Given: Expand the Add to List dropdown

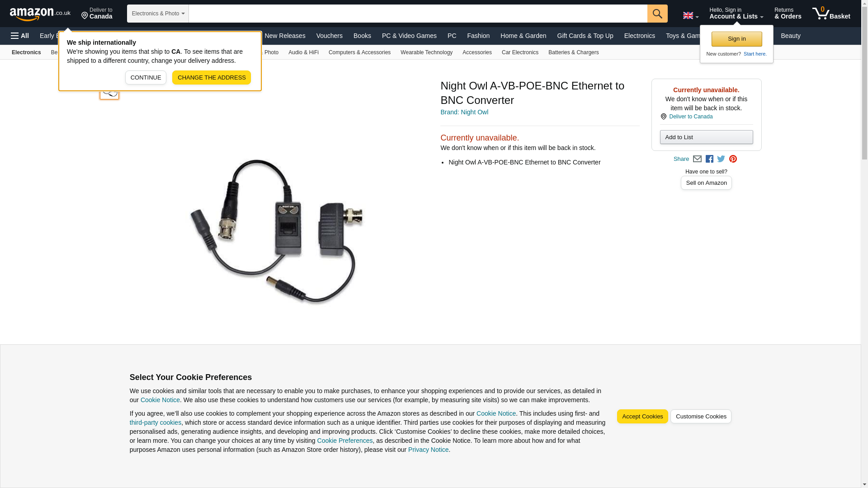Looking at the screenshot, I should tap(706, 137).
